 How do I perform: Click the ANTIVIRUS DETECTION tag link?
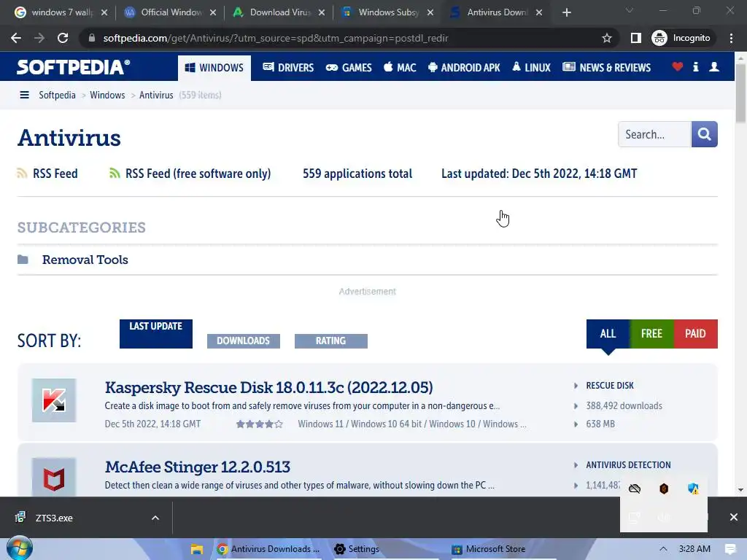pyautogui.click(x=628, y=465)
